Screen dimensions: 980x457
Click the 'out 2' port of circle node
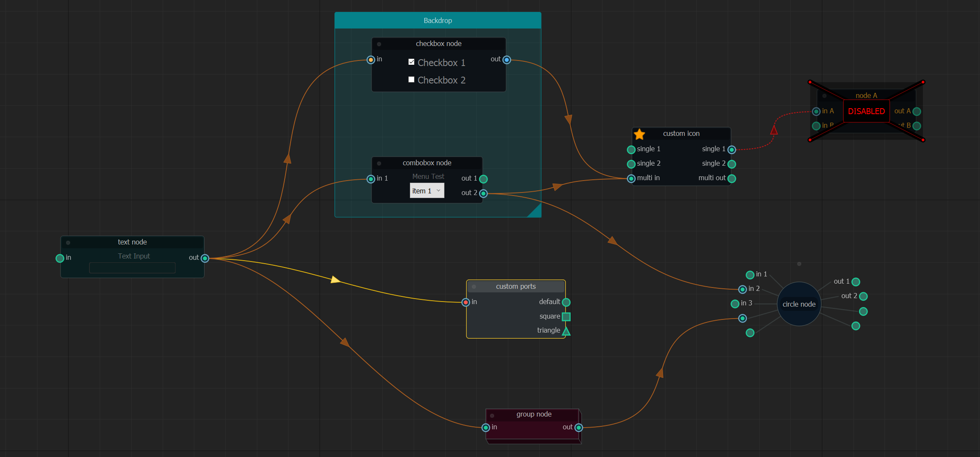(x=863, y=296)
